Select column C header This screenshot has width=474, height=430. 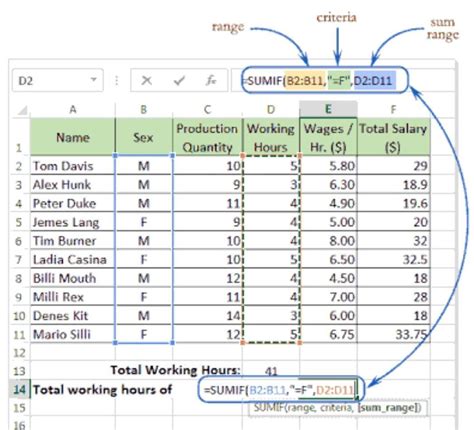tap(207, 110)
